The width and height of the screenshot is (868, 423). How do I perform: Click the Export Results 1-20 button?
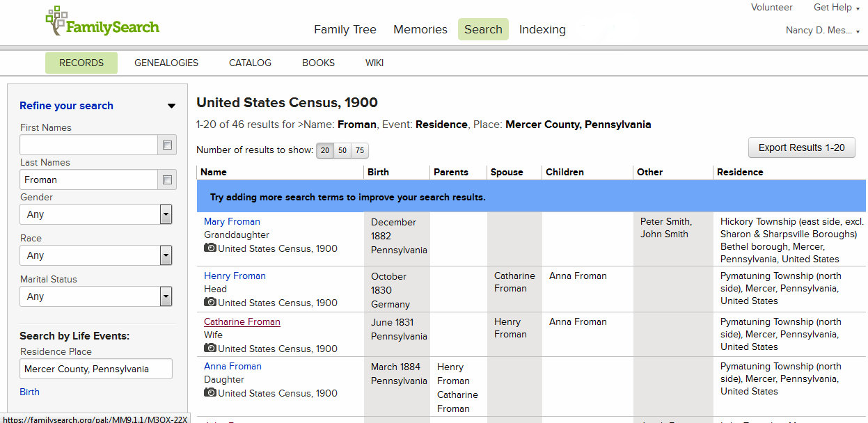801,147
